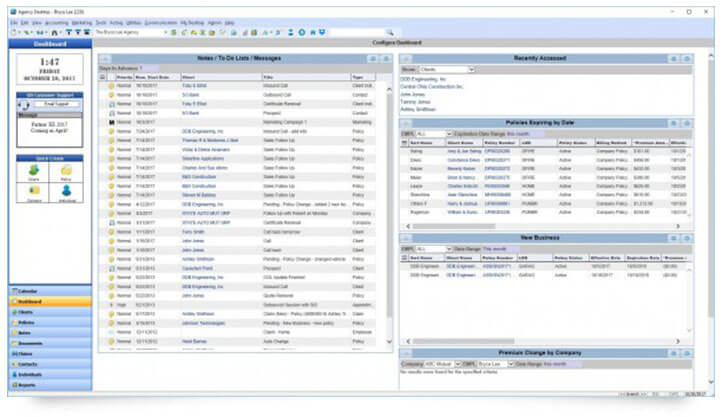Click the new document icon in the toolbar
This screenshot has width=725, height=417.
pyautogui.click(x=14, y=32)
